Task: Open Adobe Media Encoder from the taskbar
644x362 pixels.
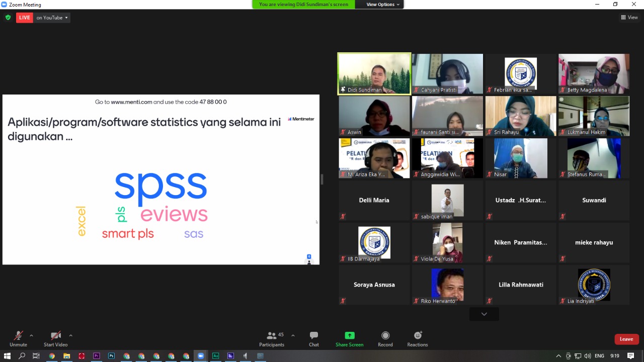Action: pos(230,356)
